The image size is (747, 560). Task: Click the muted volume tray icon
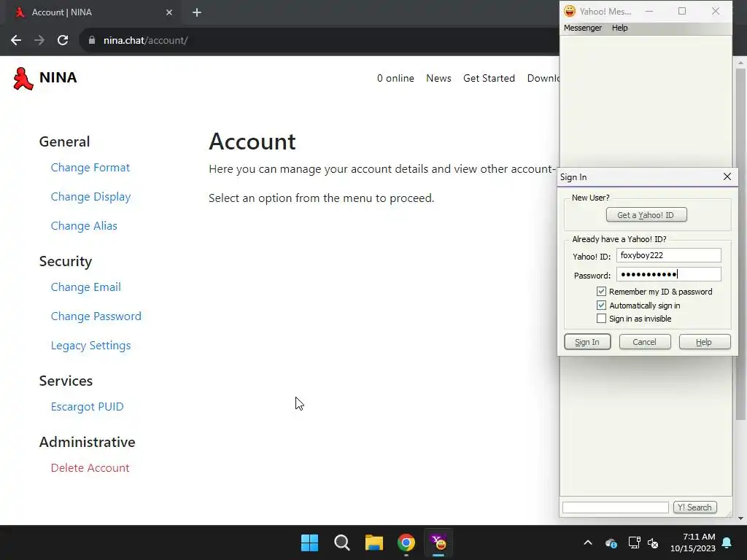point(653,542)
